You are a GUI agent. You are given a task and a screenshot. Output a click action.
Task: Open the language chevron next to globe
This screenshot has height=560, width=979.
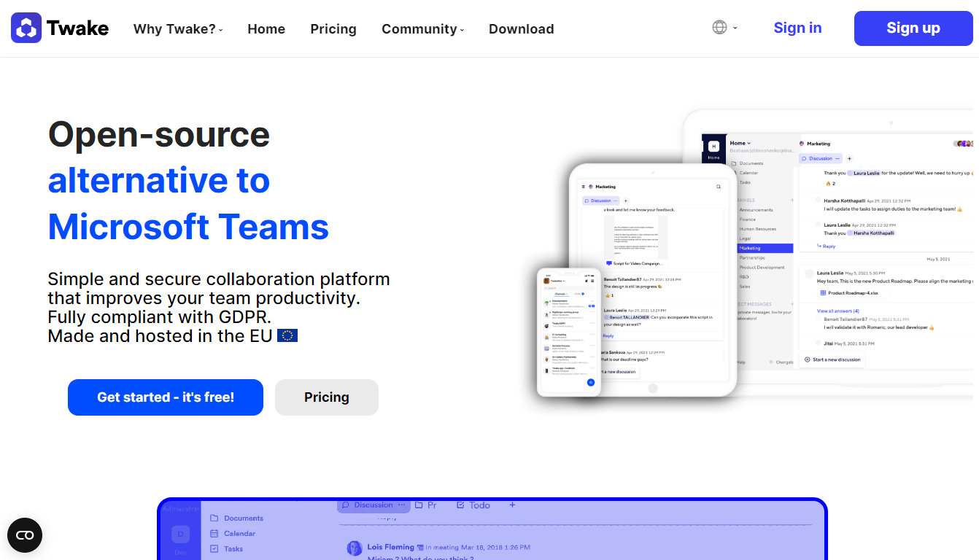735,28
